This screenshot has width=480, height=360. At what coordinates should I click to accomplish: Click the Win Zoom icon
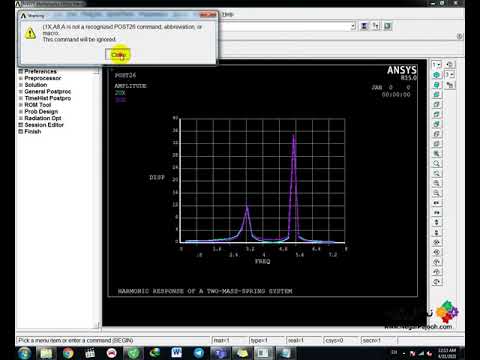(x=437, y=173)
